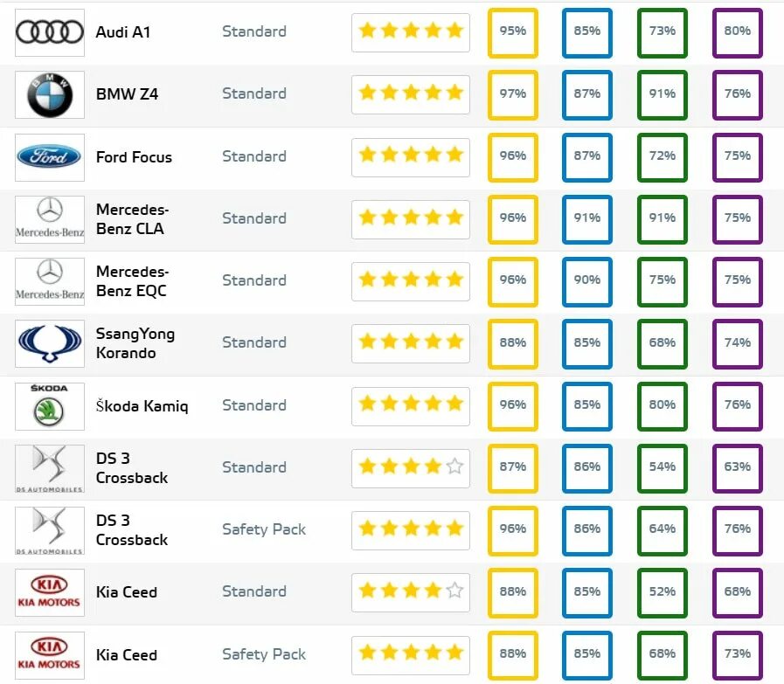Click the green 68% box for SsangYong Korando

point(662,344)
